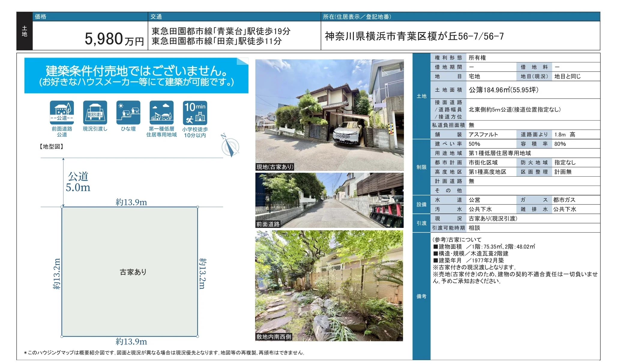617x364 pixels.
Task: Click the 田奈 station access line
Action: tap(216, 41)
